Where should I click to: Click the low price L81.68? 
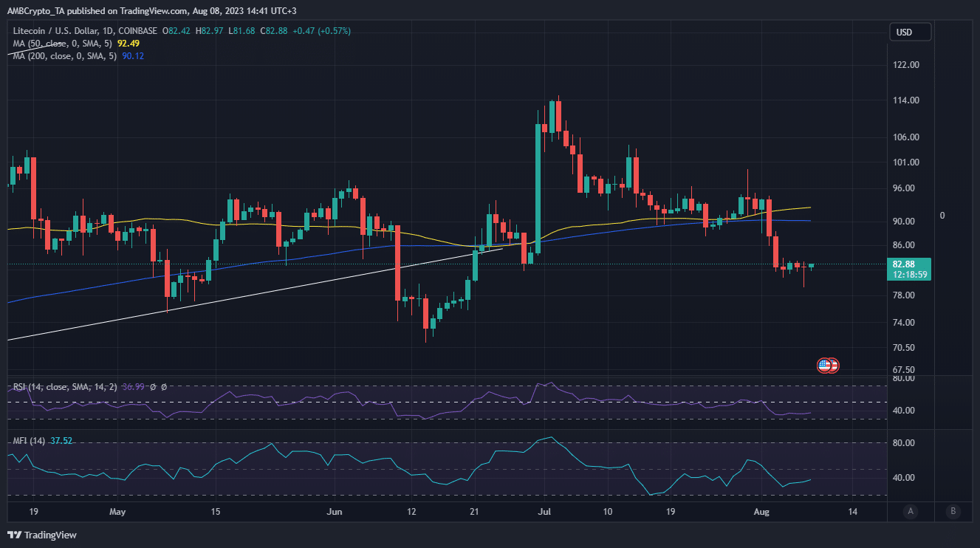coord(243,31)
